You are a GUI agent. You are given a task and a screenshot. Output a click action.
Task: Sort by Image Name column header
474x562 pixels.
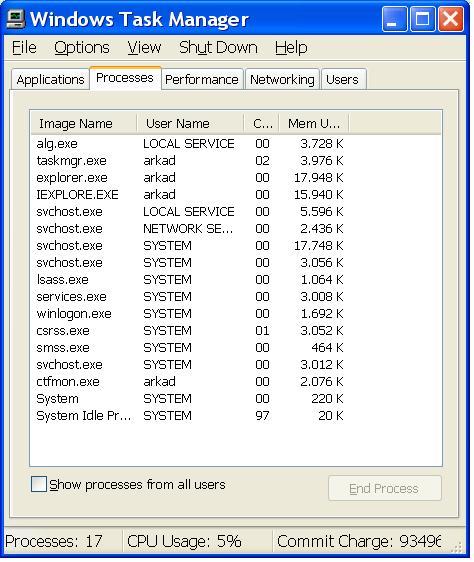(x=83, y=123)
